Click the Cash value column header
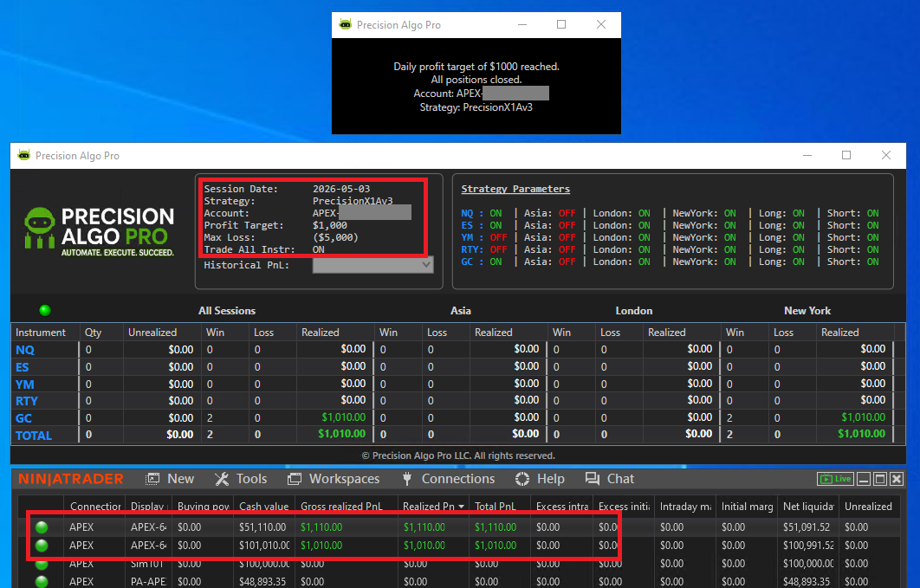 click(x=263, y=507)
